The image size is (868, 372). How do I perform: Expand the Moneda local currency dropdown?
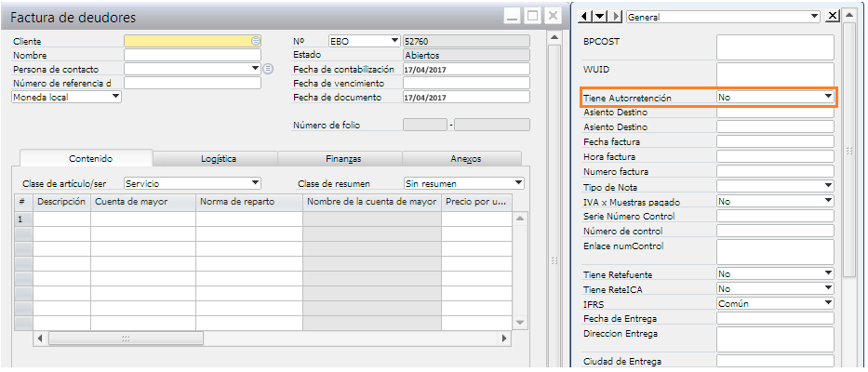click(x=115, y=97)
